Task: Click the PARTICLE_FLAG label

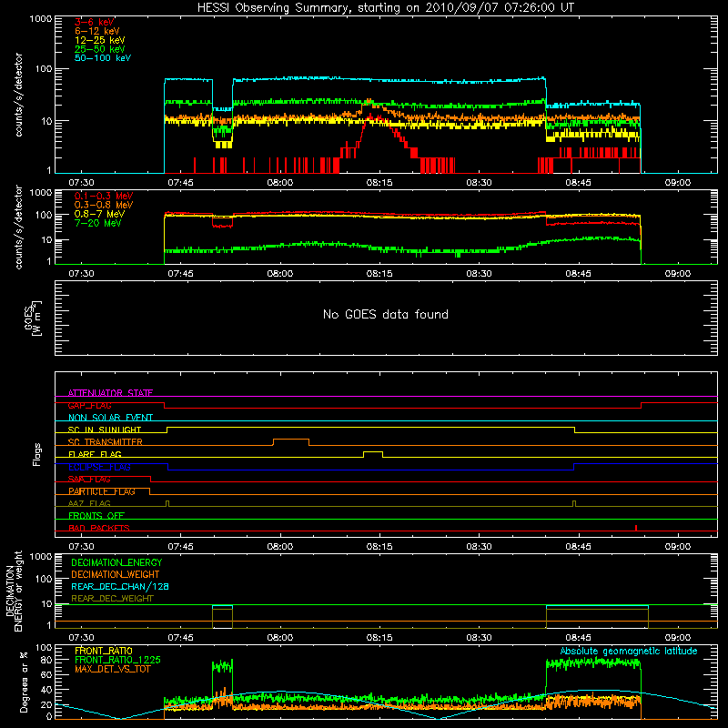Action: 102,491
